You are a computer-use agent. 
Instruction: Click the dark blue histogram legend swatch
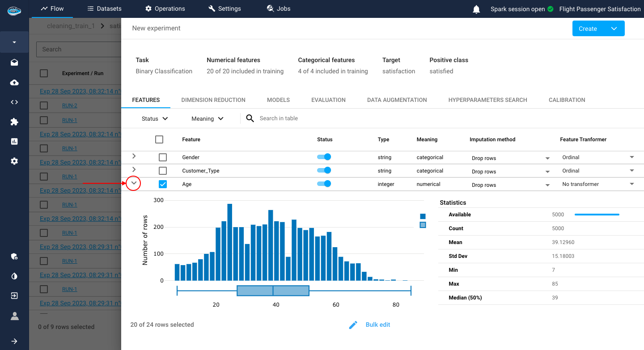pos(423,216)
